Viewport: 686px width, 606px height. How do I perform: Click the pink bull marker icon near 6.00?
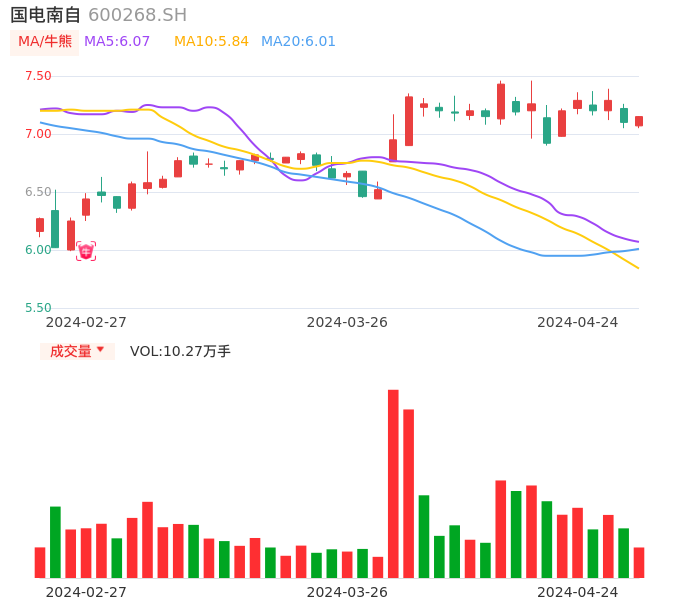pos(86,251)
